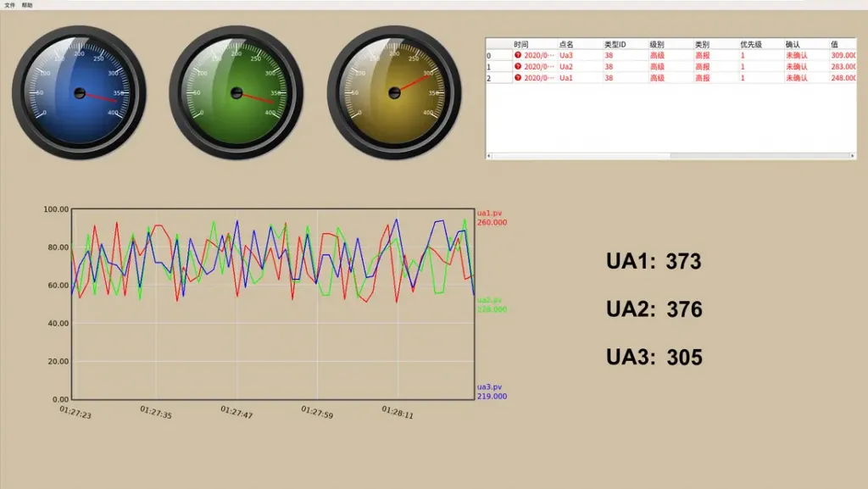The image size is (868, 489).
Task: Click 高报 category cell in Ua2 row
Action: (716, 66)
